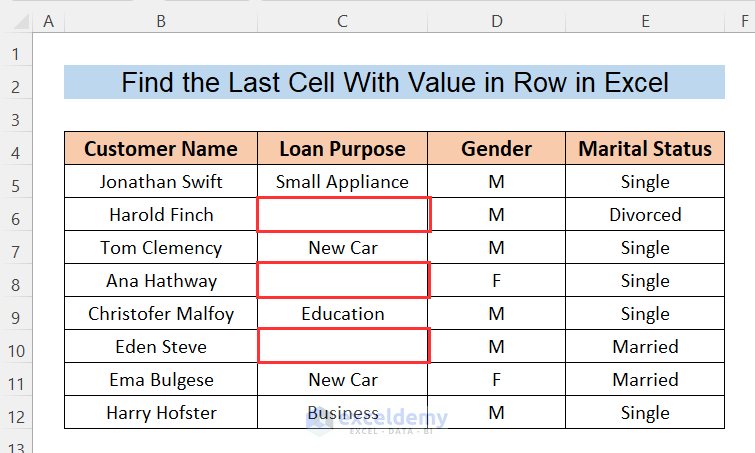Click the Marital Status header cell
This screenshot has width=755, height=453.
click(645, 149)
